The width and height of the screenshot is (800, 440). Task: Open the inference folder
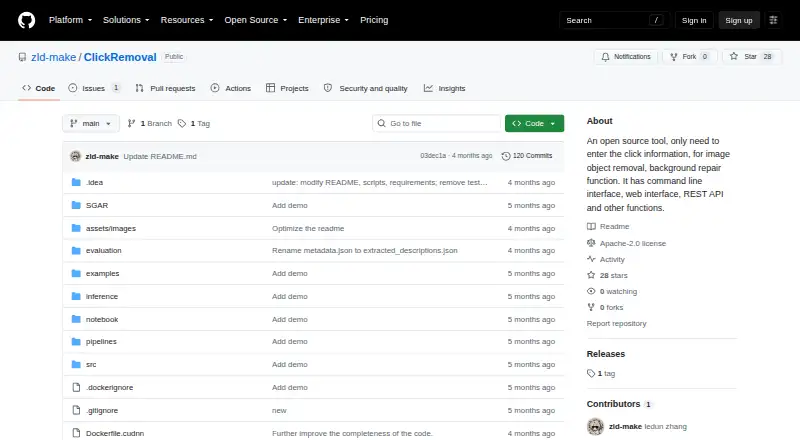tap(102, 297)
